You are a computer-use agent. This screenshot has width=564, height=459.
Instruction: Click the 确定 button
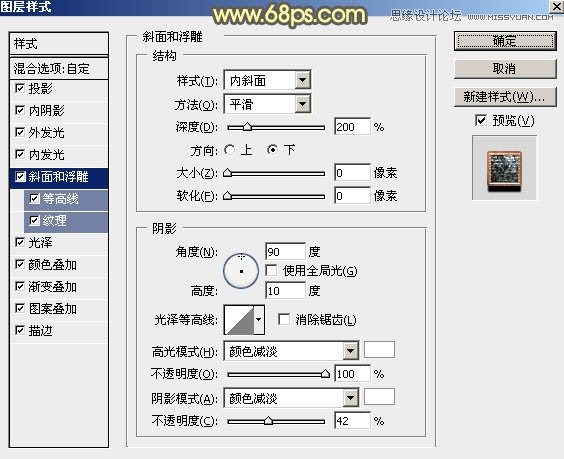pos(505,41)
